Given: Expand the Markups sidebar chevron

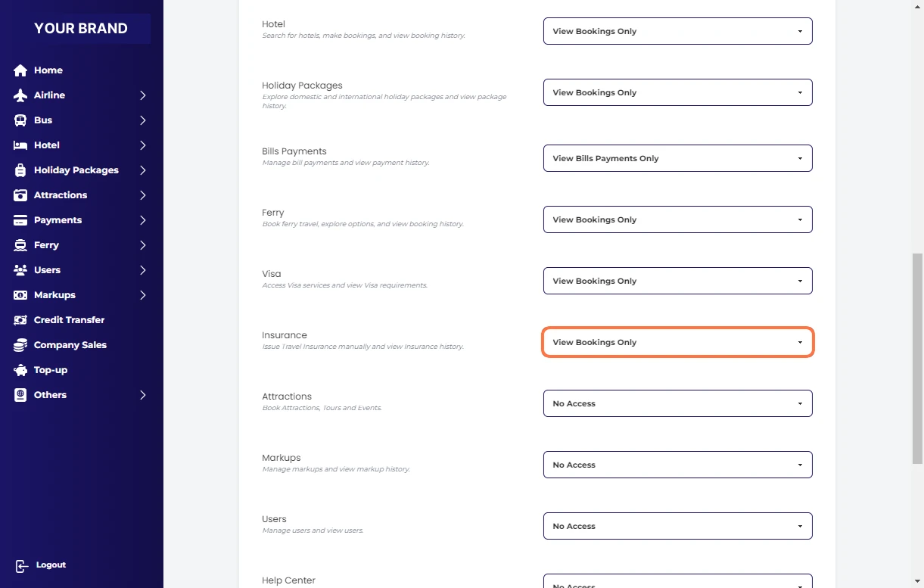Looking at the screenshot, I should pos(142,295).
